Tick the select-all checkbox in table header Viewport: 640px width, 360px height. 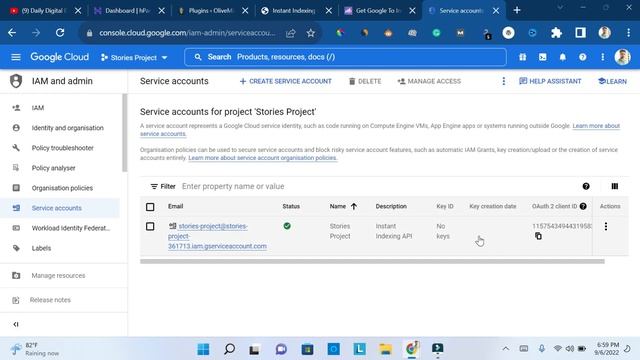[x=150, y=207]
